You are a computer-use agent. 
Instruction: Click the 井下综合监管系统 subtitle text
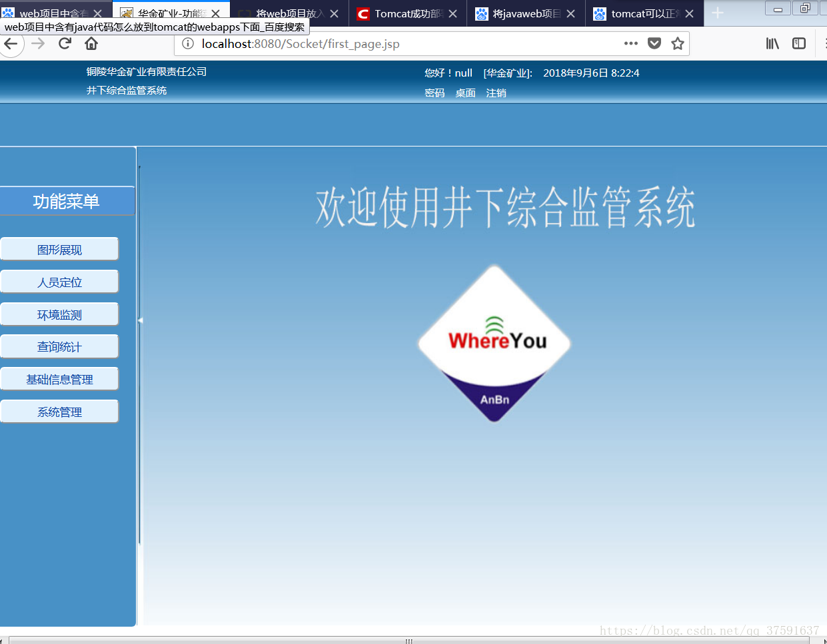click(x=127, y=91)
